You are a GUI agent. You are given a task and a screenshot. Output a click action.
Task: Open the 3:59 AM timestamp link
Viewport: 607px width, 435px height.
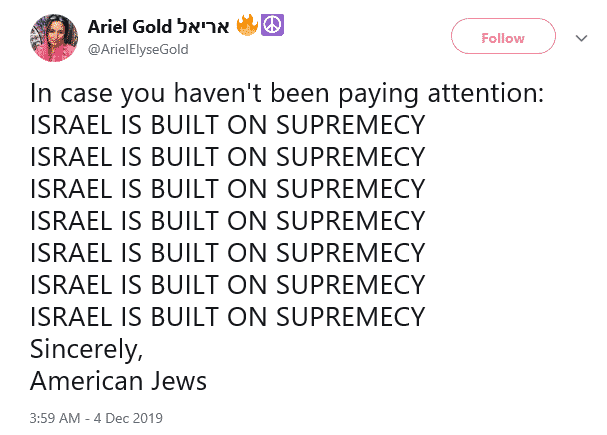(x=55, y=418)
